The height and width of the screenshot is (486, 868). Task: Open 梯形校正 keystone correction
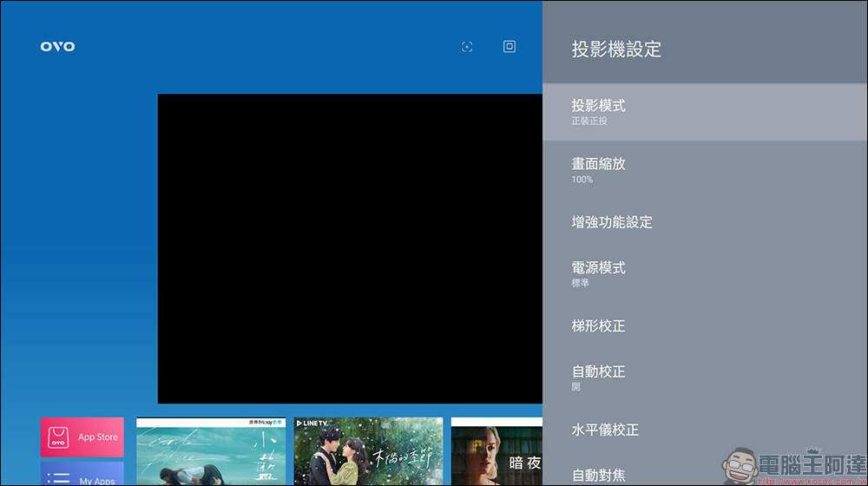(705, 326)
